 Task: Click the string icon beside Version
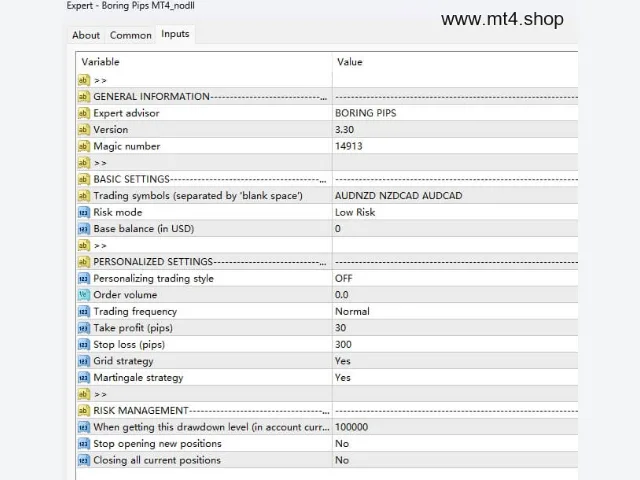[x=83, y=130]
